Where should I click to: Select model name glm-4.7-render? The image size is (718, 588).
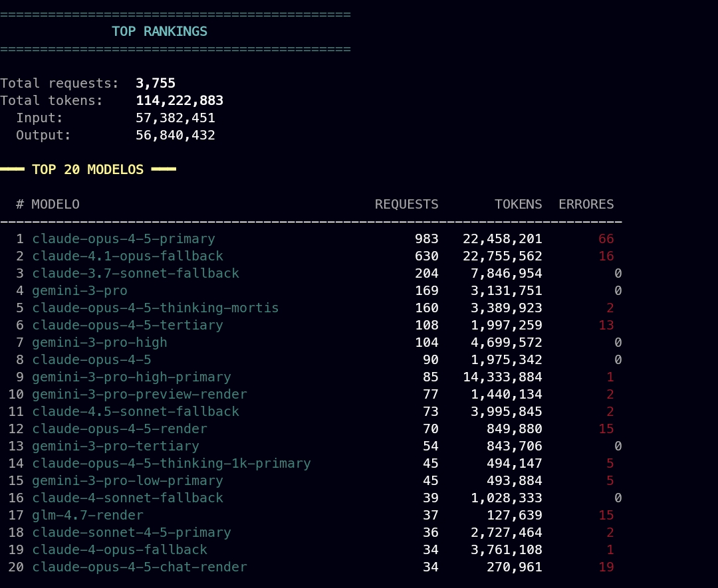88,516
